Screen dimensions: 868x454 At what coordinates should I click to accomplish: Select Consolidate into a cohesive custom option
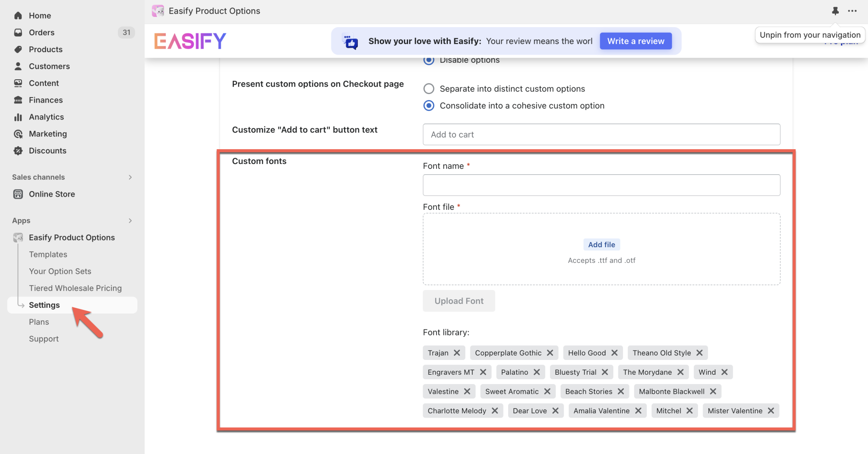429,106
